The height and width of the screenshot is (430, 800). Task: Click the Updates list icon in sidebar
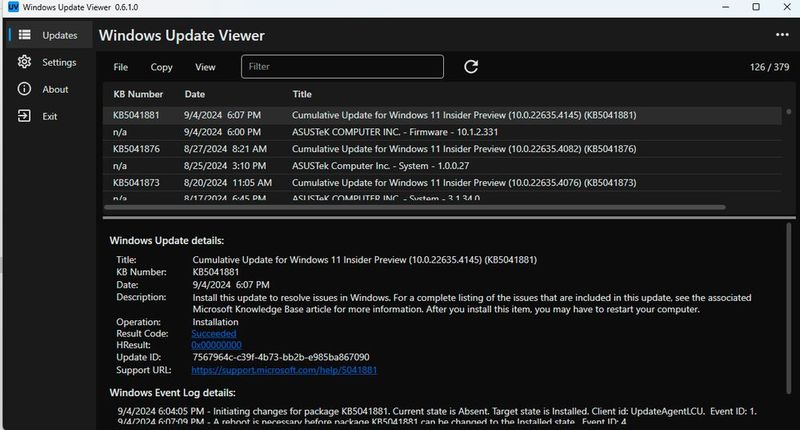24,35
